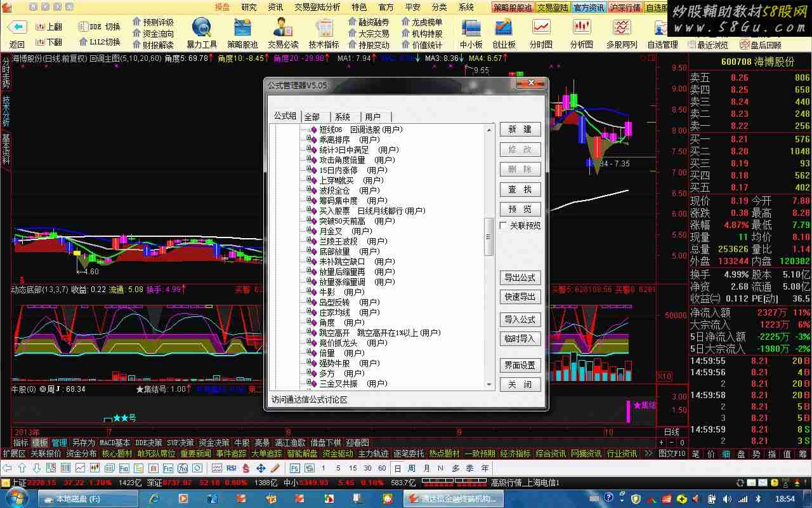This screenshot has width=812, height=508.
Task: Expand the >> arrow after 行业资讯
Action: point(648,453)
